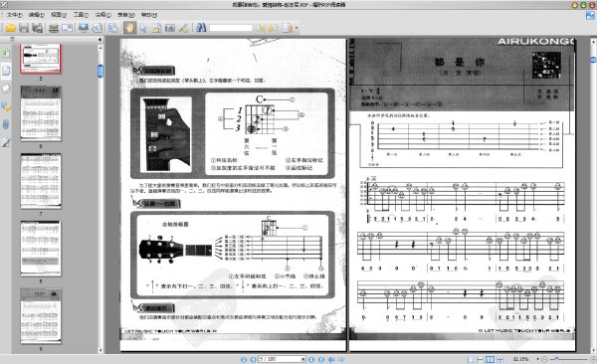597x364 pixels.
Task: Open the page number dropdown
Action: [x=303, y=359]
